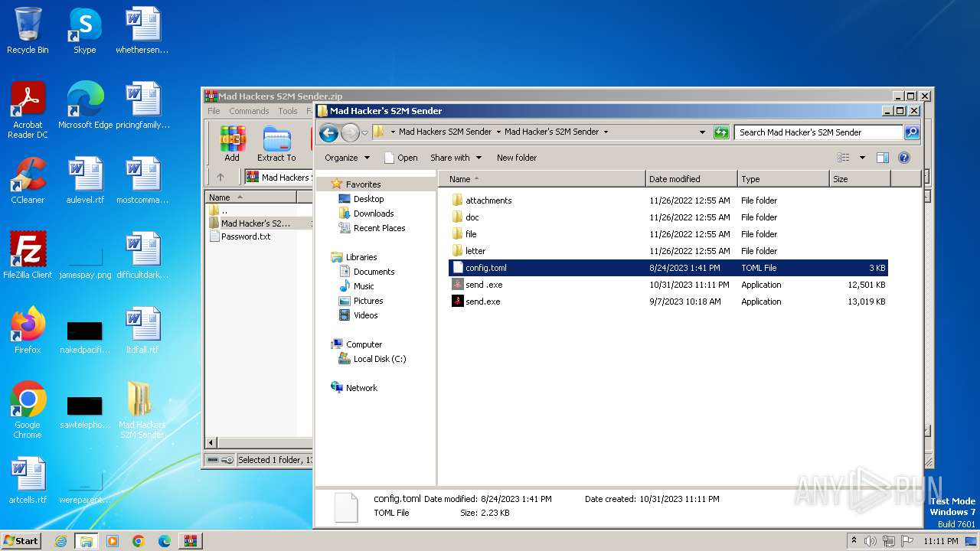Launch FileZilla Client desktop icon
The image size is (980, 551).
pos(28,255)
